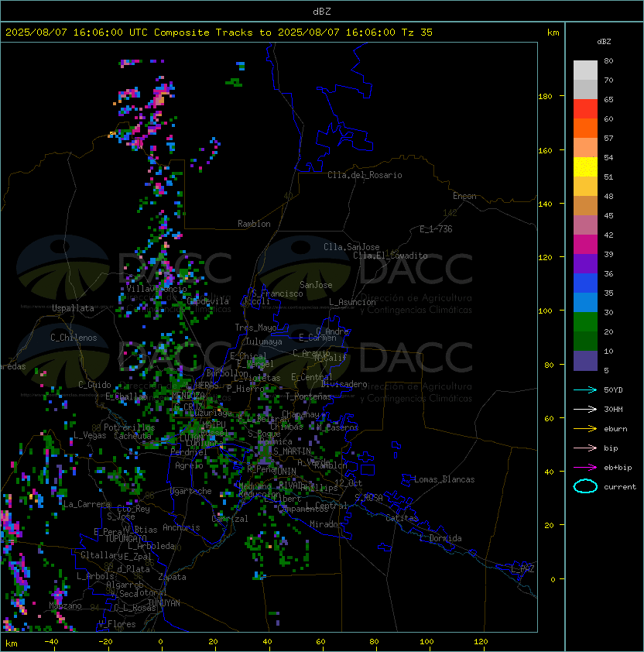Click the cyan 50YD arrow icon
The image size is (644, 652).
[x=585, y=389]
